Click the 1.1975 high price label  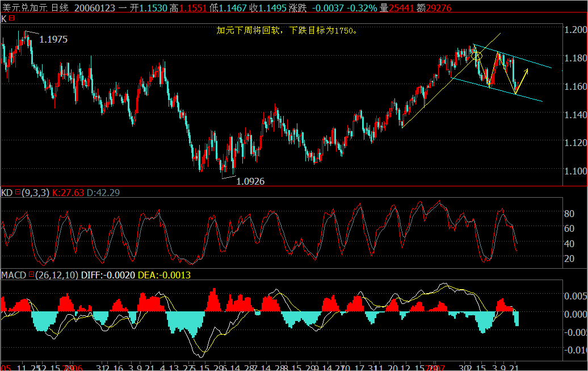click(x=54, y=40)
